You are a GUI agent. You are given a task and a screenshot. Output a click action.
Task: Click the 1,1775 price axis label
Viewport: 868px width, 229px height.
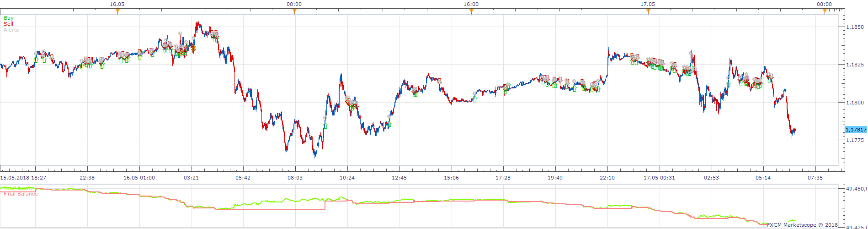[x=855, y=141]
